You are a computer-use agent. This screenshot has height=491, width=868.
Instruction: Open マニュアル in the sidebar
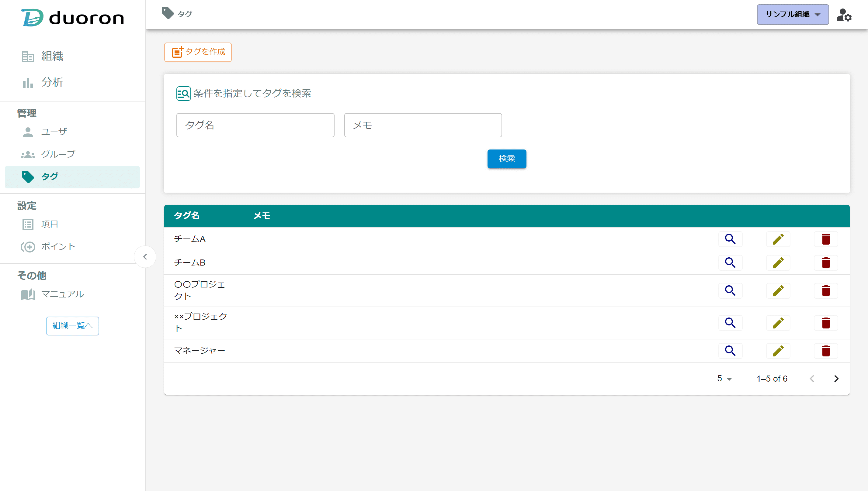pyautogui.click(x=73, y=294)
